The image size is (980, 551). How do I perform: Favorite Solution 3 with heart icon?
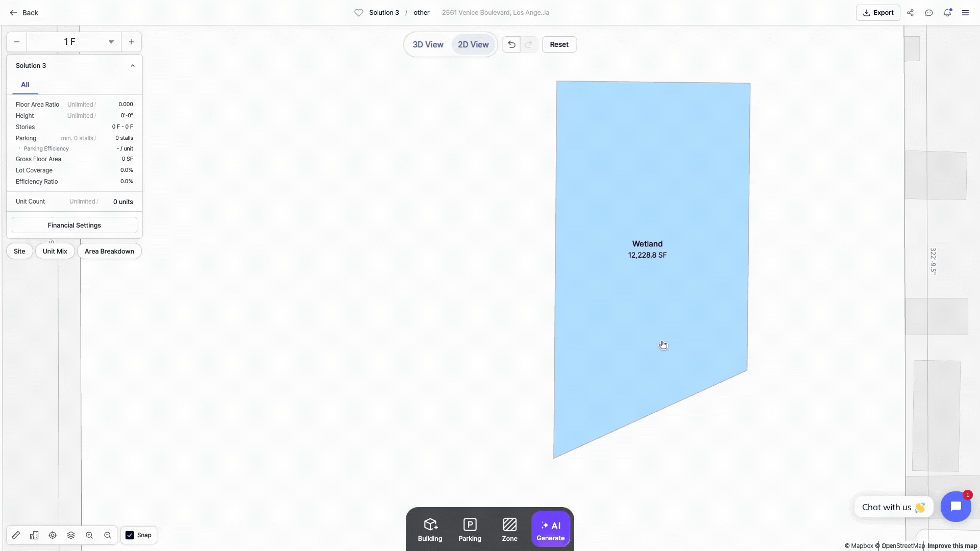click(359, 13)
